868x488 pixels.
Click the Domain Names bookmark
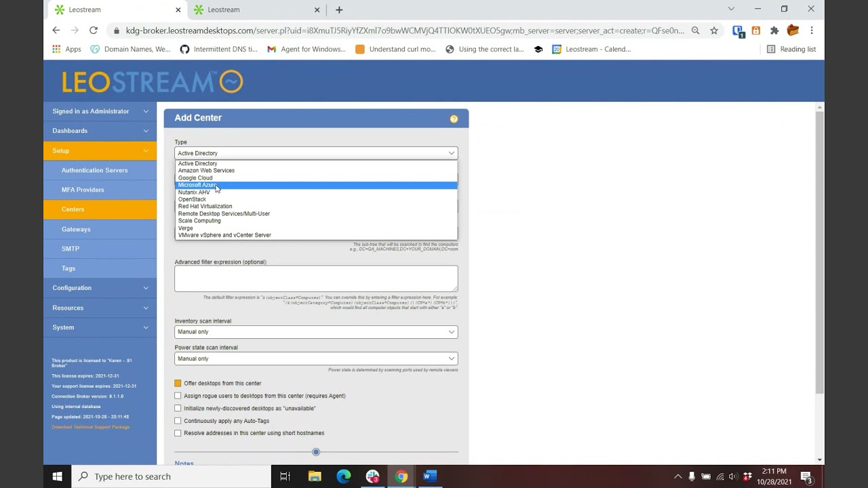(x=130, y=49)
